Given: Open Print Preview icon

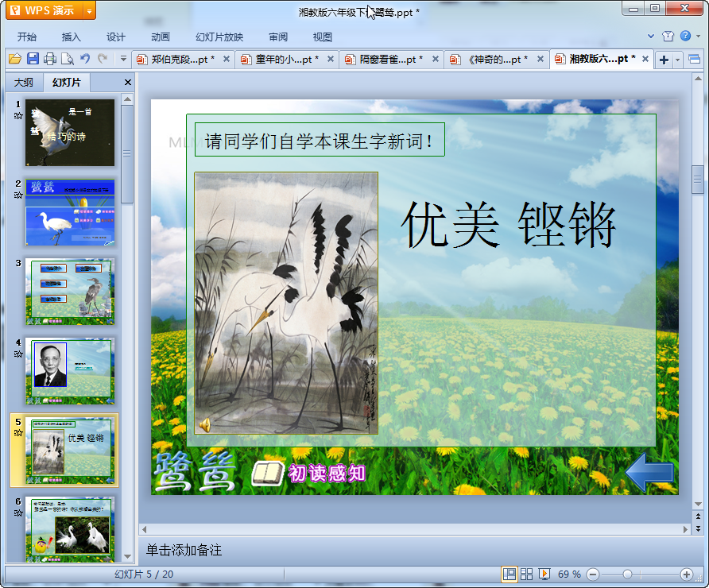Looking at the screenshot, I should pos(68,59).
